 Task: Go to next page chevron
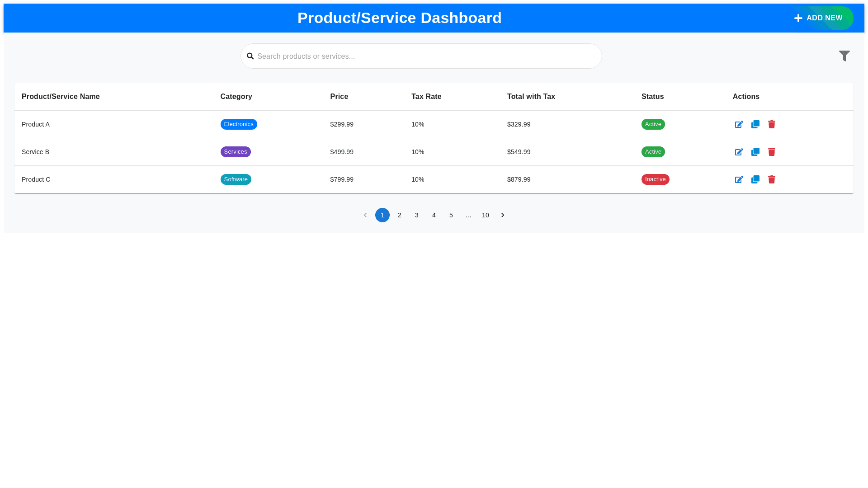tap(502, 215)
